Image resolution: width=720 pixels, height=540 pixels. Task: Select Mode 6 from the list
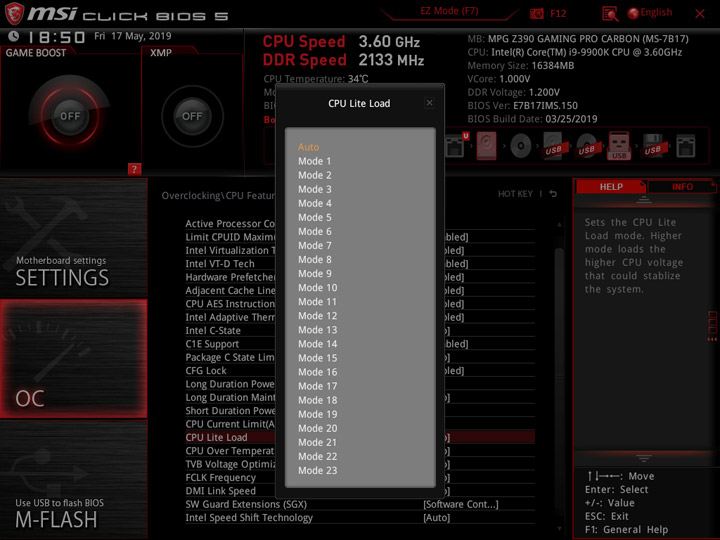tap(315, 231)
